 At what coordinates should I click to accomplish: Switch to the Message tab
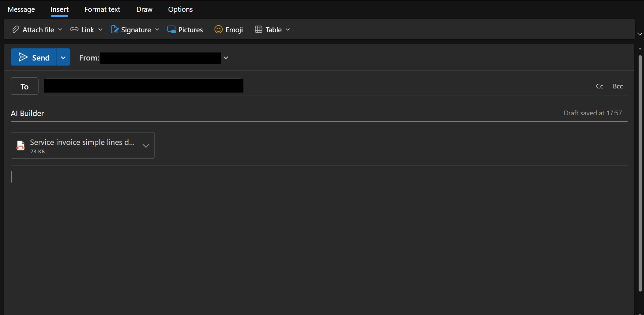click(21, 9)
